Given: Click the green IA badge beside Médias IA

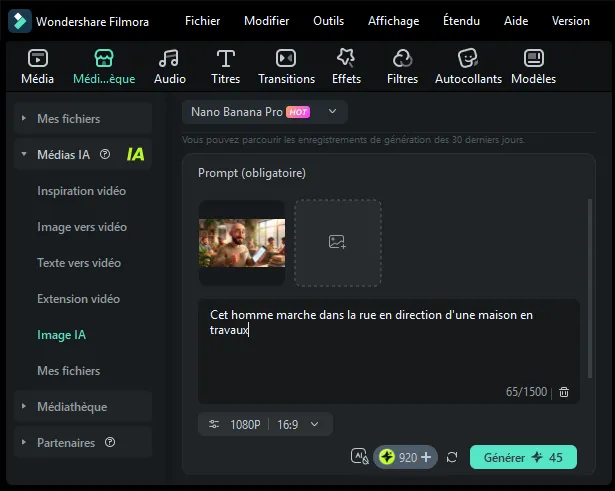Looking at the screenshot, I should click(x=135, y=154).
